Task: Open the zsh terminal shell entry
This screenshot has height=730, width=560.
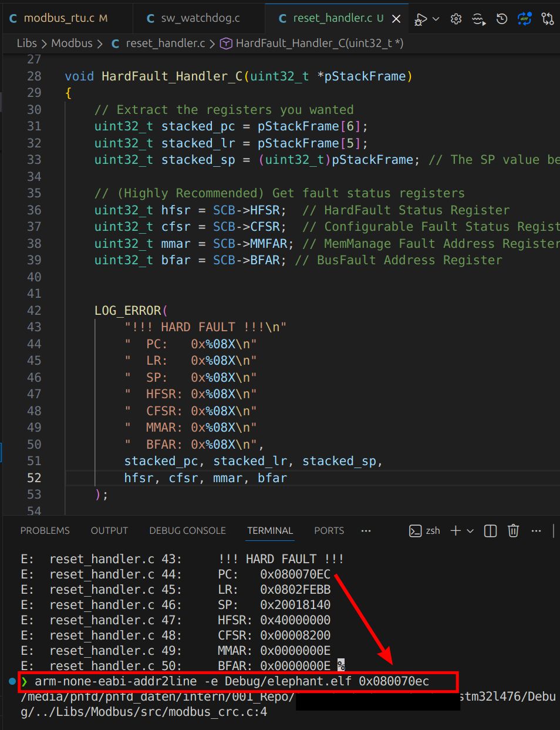Action: (425, 531)
